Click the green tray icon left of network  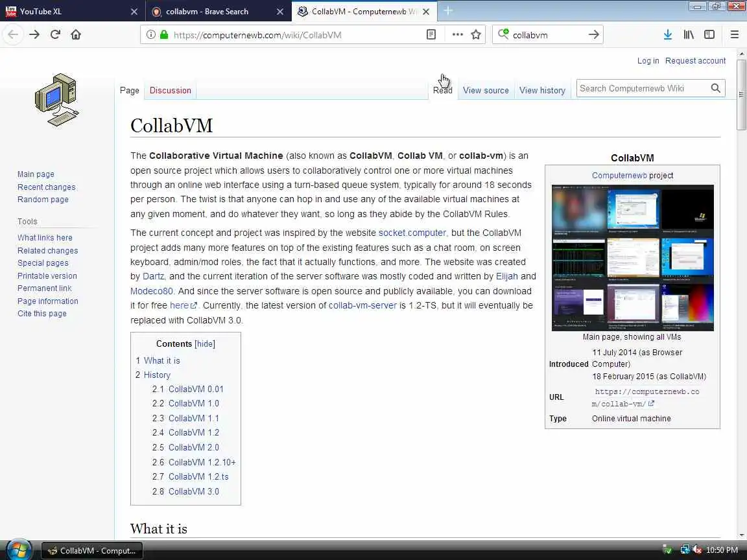667,550
